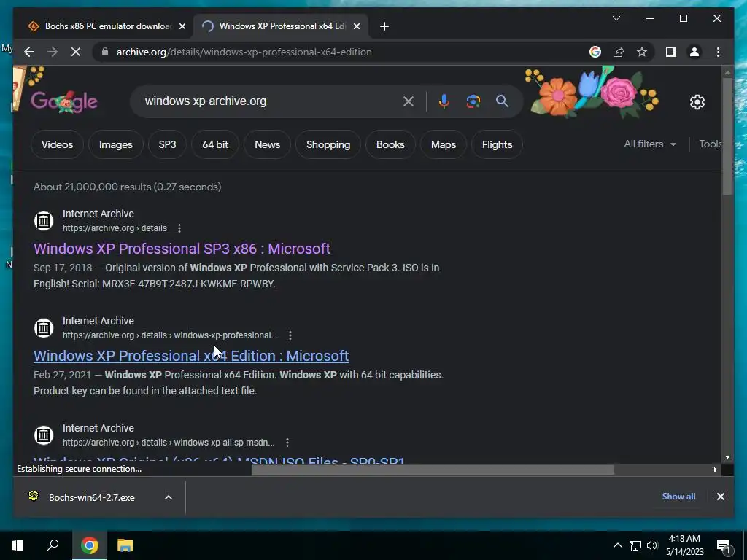
Task: Close the downloads bar
Action: pyautogui.click(x=720, y=497)
